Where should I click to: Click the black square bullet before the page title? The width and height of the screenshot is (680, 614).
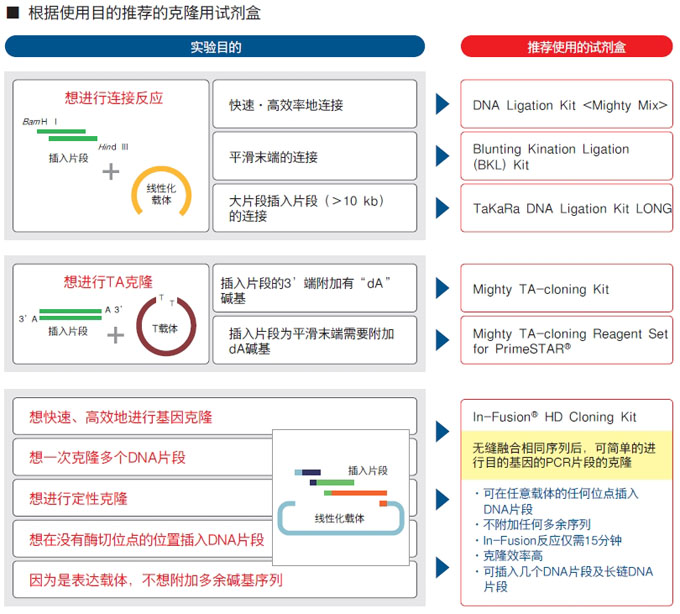pyautogui.click(x=12, y=14)
